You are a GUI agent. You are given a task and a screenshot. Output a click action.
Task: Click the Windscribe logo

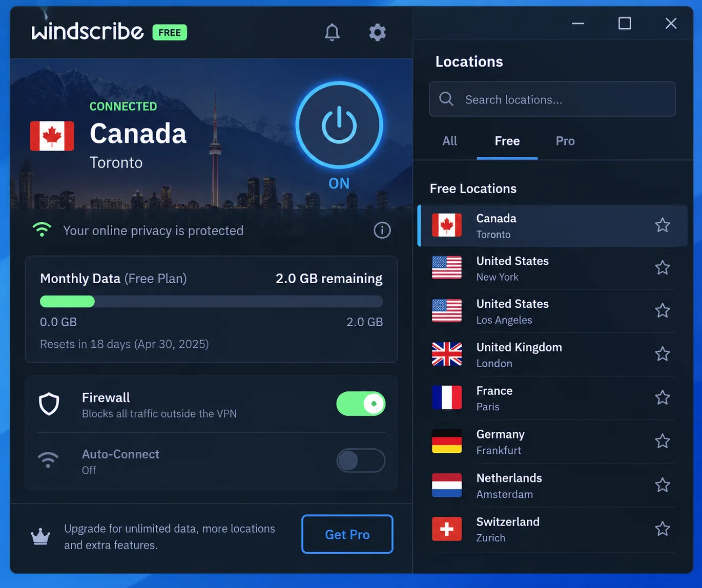88,31
